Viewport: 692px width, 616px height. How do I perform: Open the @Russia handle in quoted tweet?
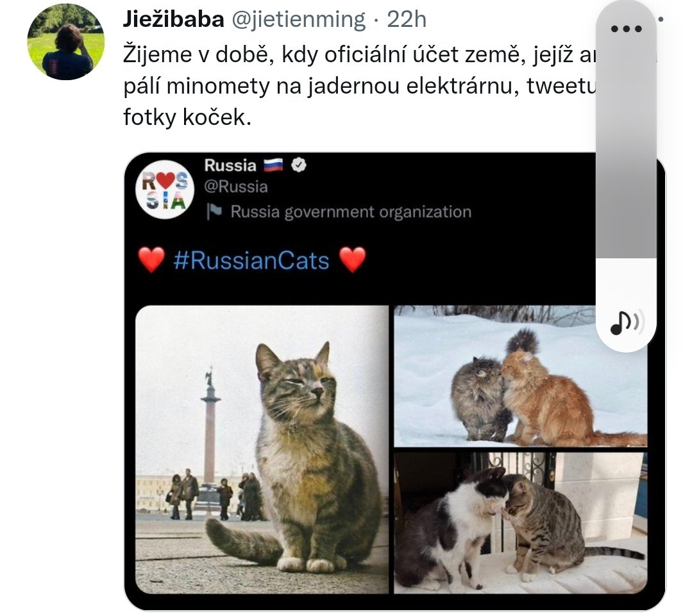235,187
